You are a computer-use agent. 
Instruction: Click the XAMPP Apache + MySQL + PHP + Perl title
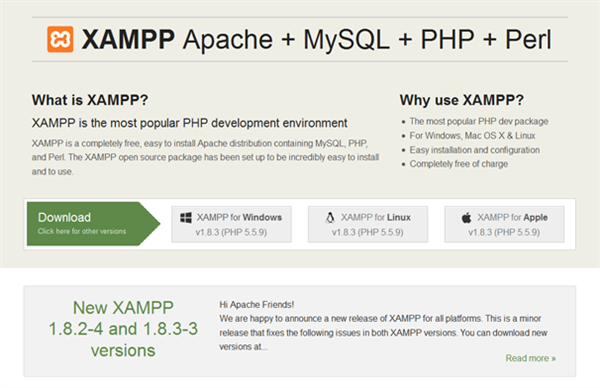317,39
